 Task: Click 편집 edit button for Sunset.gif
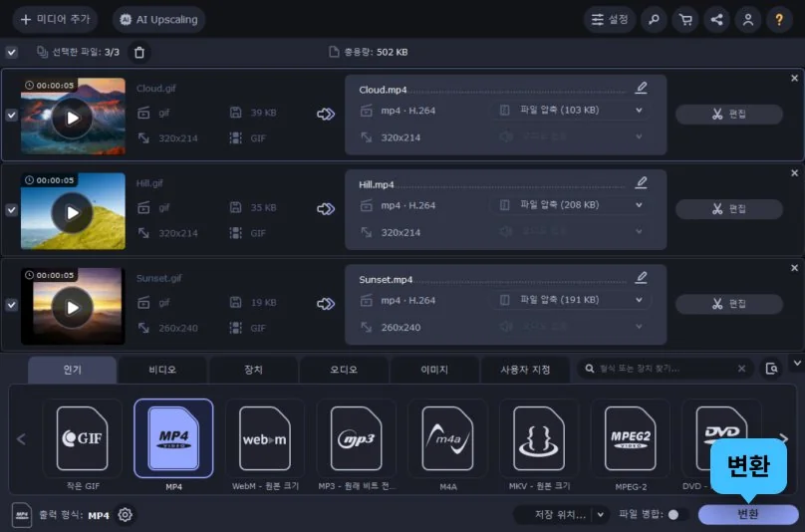coord(729,304)
